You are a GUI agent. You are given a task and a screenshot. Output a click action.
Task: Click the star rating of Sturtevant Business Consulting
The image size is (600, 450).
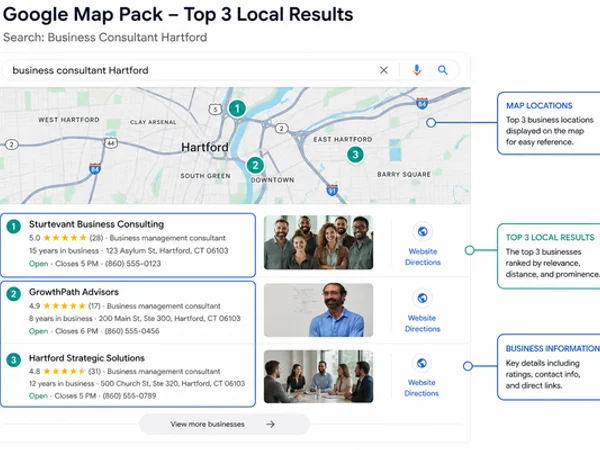pyautogui.click(x=65, y=238)
